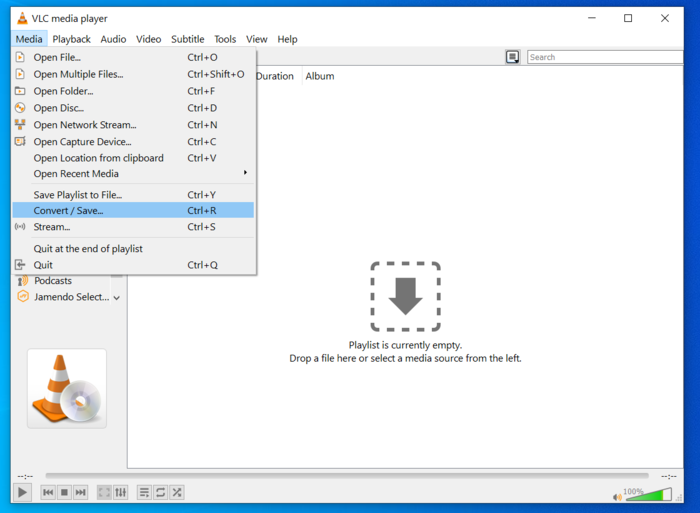Viewport: 700px width, 513px height.
Task: Change playlist view mode icon
Action: tap(513, 57)
